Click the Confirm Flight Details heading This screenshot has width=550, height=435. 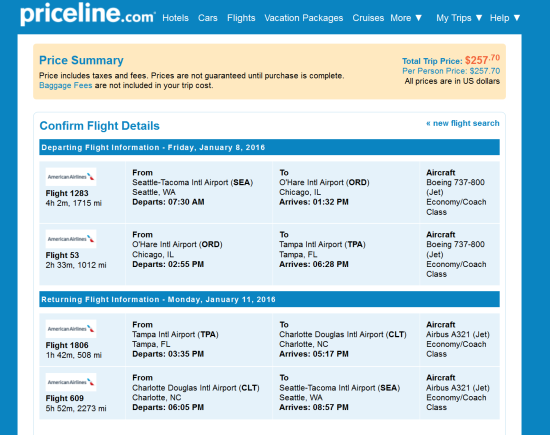100,126
